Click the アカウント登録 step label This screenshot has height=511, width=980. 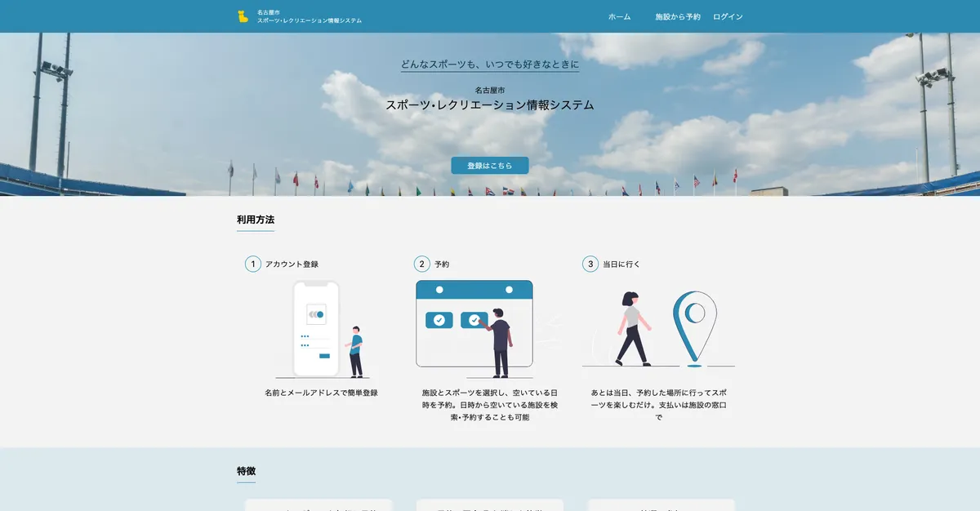(292, 264)
